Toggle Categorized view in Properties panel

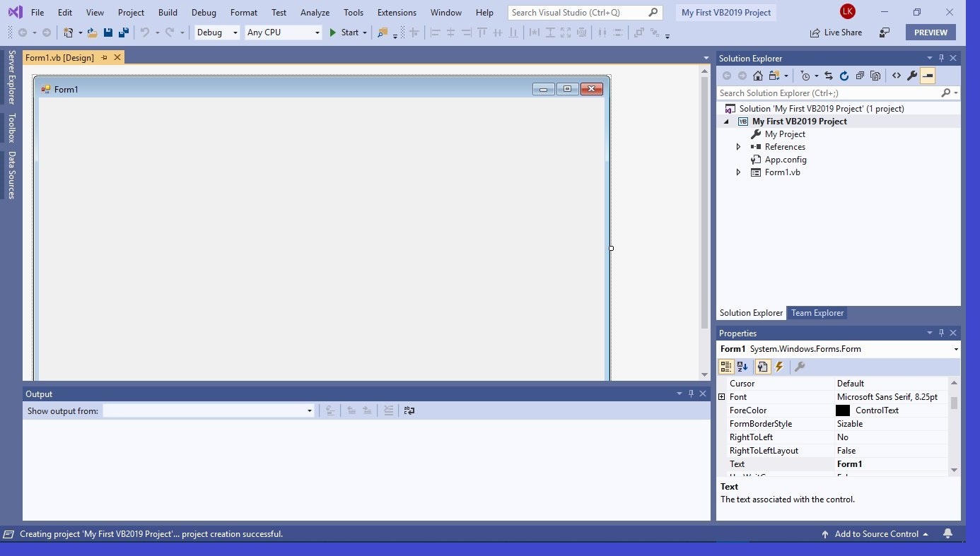click(x=726, y=367)
